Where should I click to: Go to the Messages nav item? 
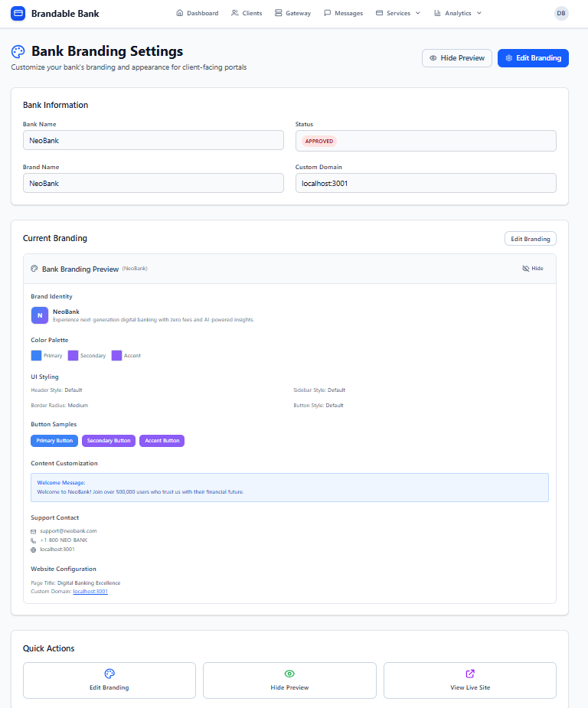pyautogui.click(x=343, y=13)
